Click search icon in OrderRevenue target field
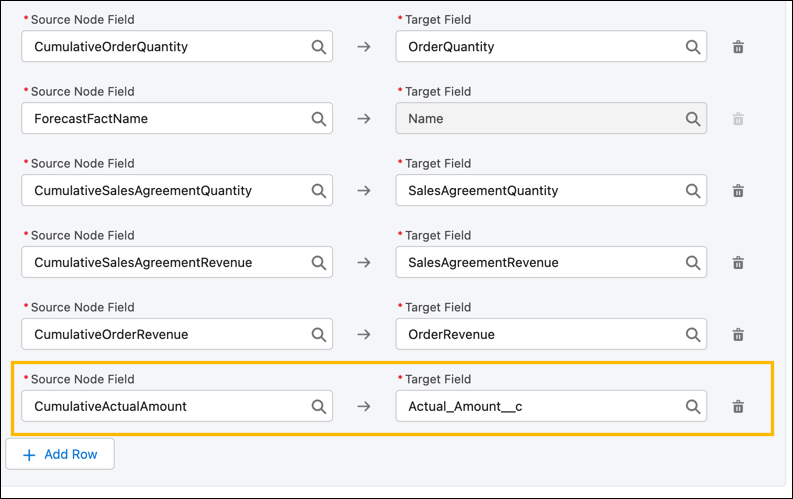 point(692,335)
